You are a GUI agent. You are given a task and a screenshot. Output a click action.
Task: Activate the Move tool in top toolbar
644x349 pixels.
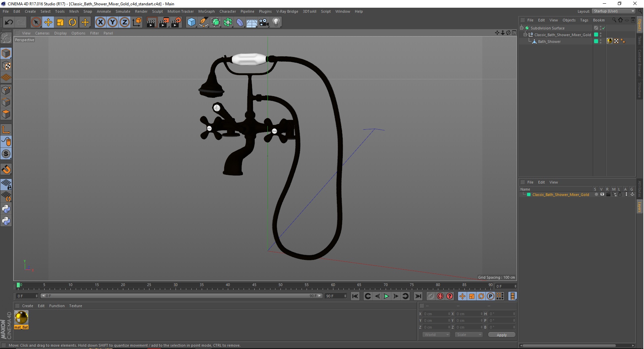pyautogui.click(x=48, y=22)
